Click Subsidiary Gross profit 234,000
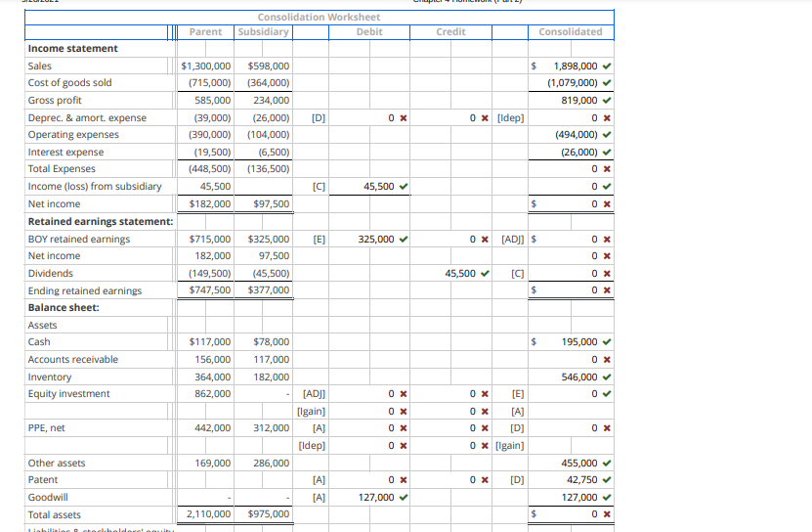The image size is (812, 532). tap(272, 100)
